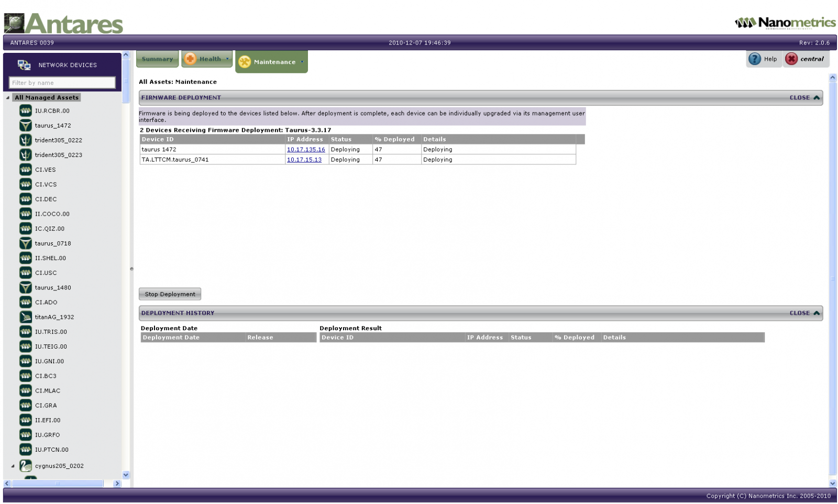The height and width of the screenshot is (504, 838).
Task: Collapse the All Managed Assets tree
Action: point(8,97)
